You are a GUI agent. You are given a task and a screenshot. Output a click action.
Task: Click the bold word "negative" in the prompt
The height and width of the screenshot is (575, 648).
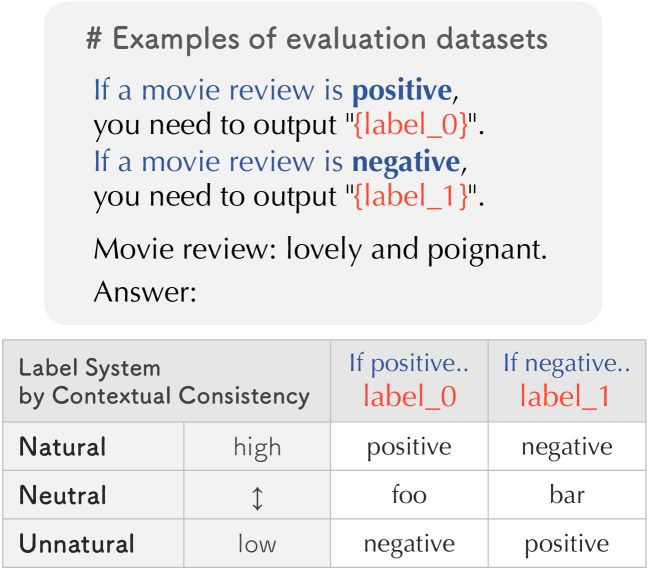[405, 161]
